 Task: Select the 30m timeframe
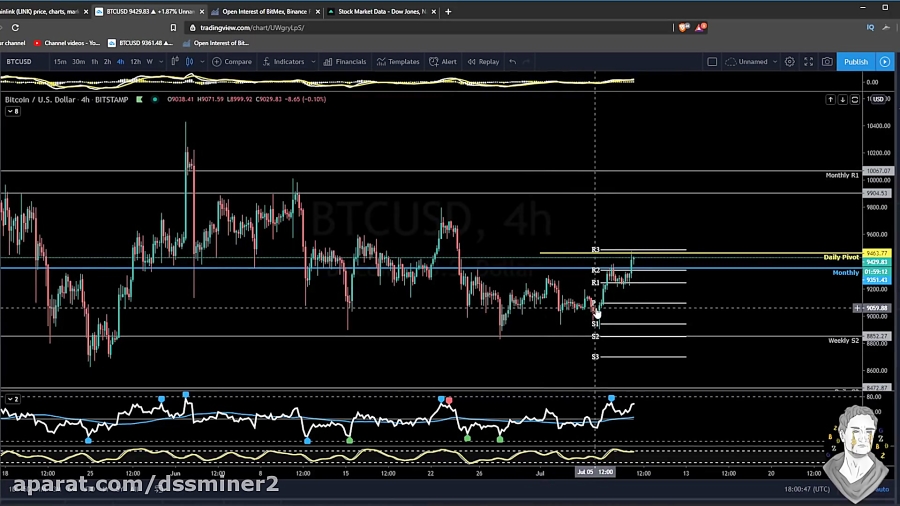(79, 62)
